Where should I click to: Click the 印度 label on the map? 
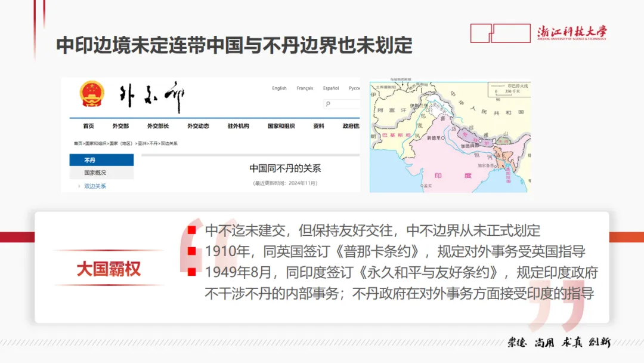point(453,176)
